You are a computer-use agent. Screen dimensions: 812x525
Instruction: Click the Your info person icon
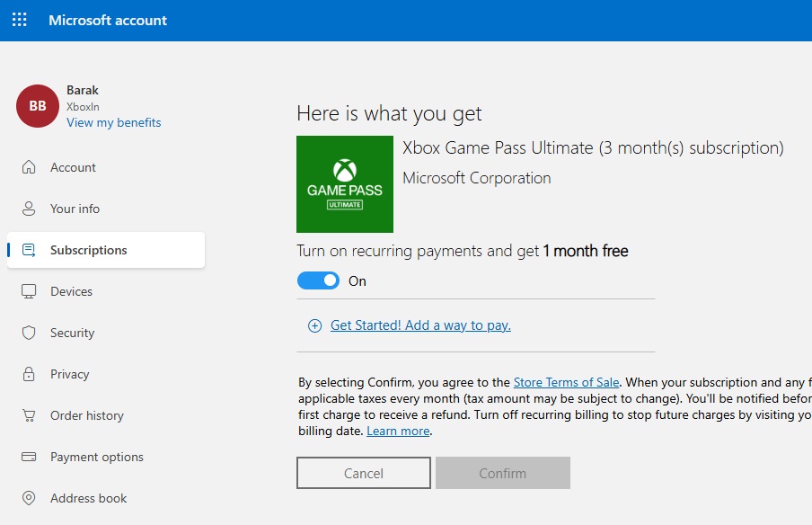29,209
